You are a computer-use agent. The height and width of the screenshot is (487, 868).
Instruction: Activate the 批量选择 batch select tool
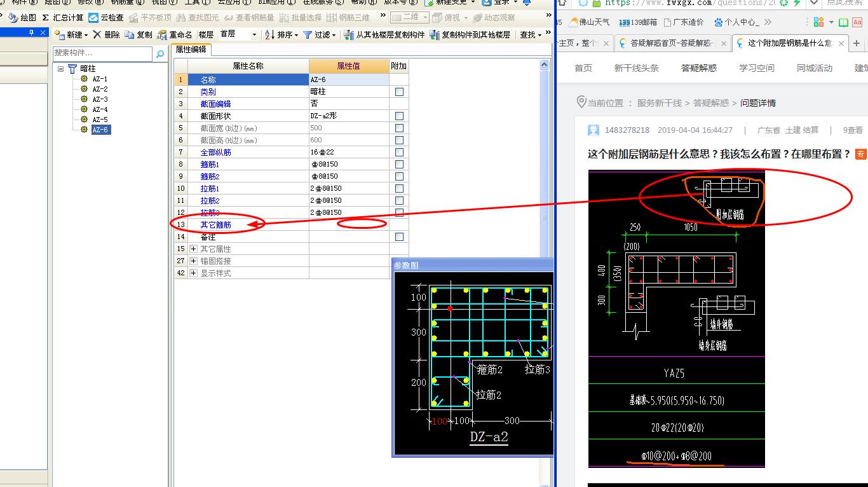click(301, 18)
